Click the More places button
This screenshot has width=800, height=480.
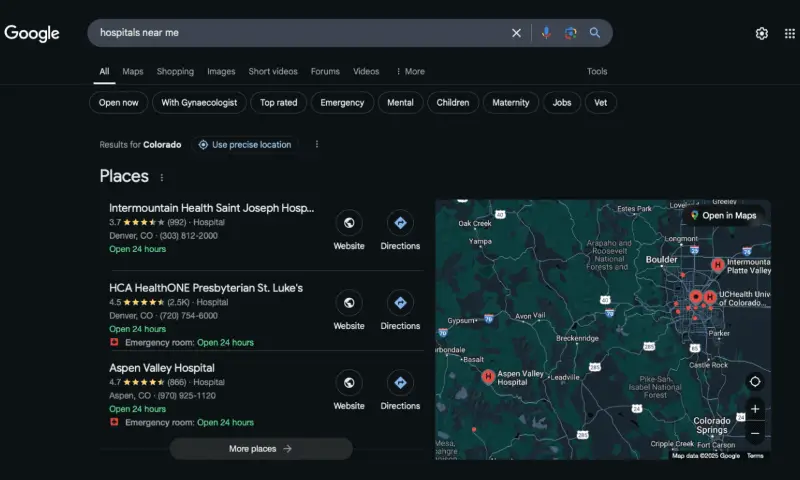pyautogui.click(x=261, y=449)
